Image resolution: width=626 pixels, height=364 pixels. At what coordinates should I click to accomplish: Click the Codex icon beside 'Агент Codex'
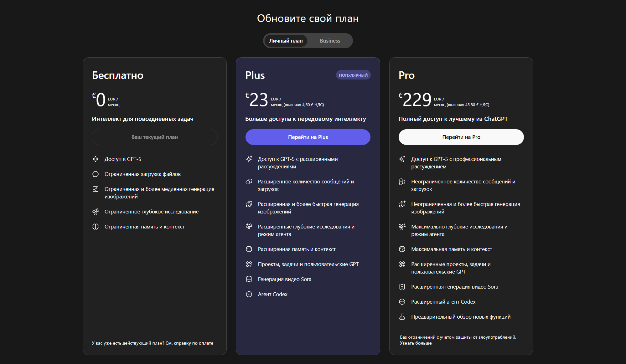tap(249, 294)
